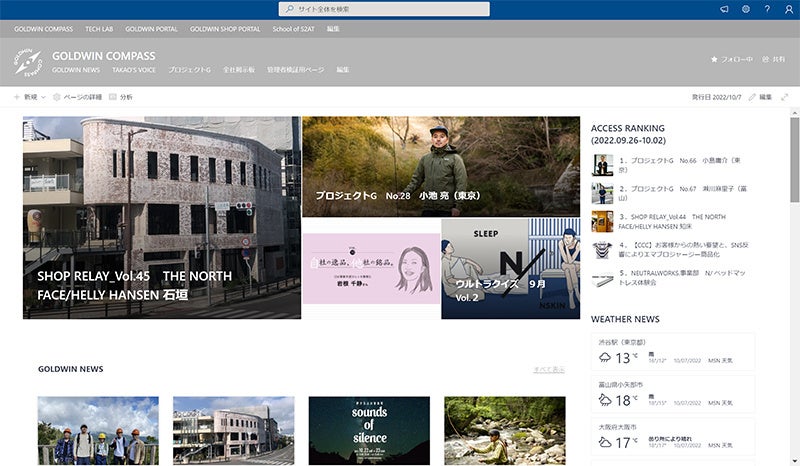Viewport: 800px width, 466px height.
Task: Open GOLDWIN NEWS site navigation tab
Action: (x=76, y=70)
